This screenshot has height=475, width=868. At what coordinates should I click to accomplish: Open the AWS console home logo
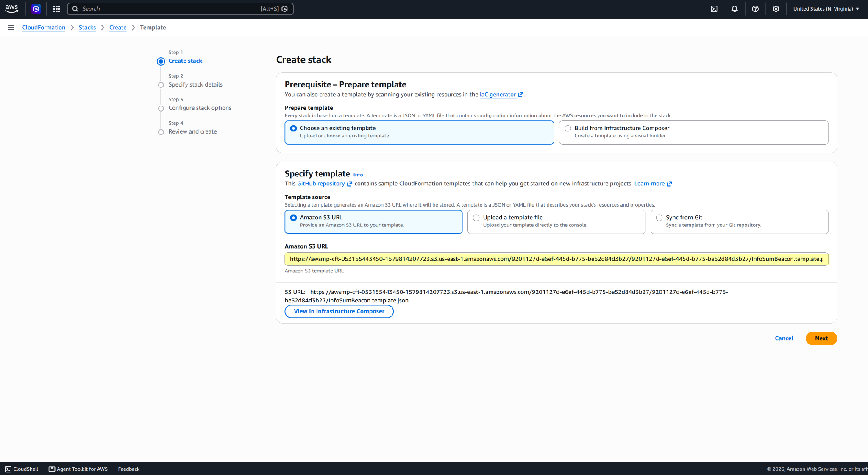[x=12, y=9]
